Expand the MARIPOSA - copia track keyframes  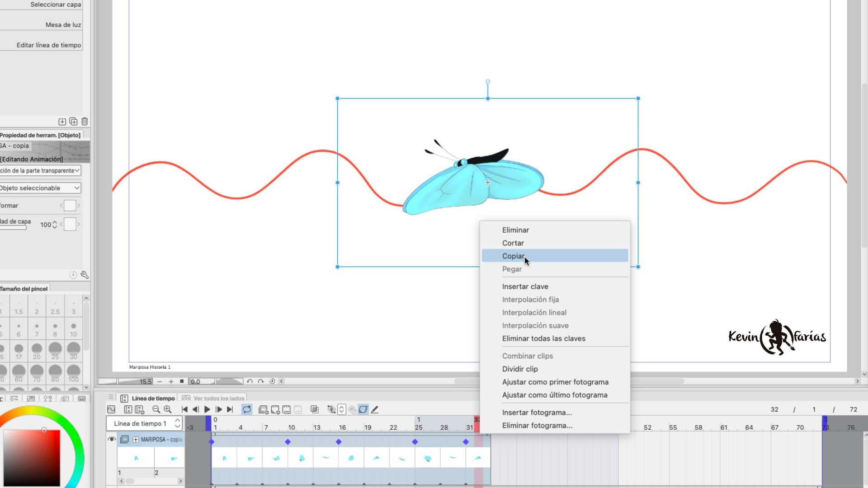pos(136,439)
